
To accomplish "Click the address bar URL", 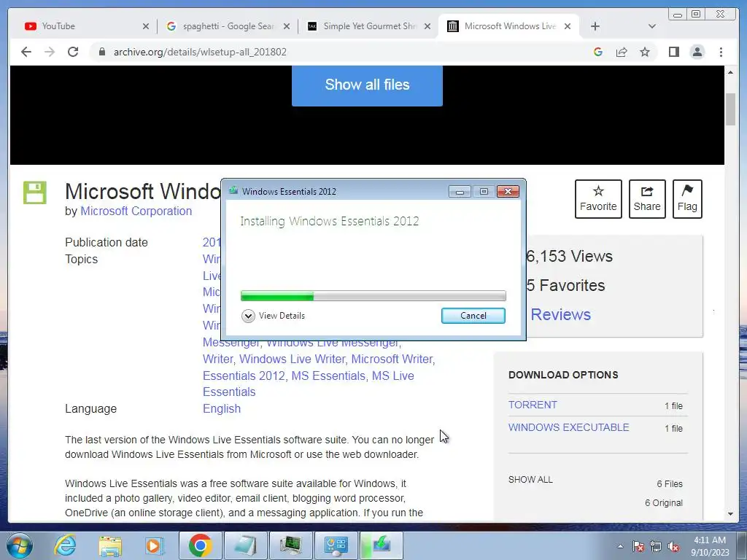I will tap(200, 52).
